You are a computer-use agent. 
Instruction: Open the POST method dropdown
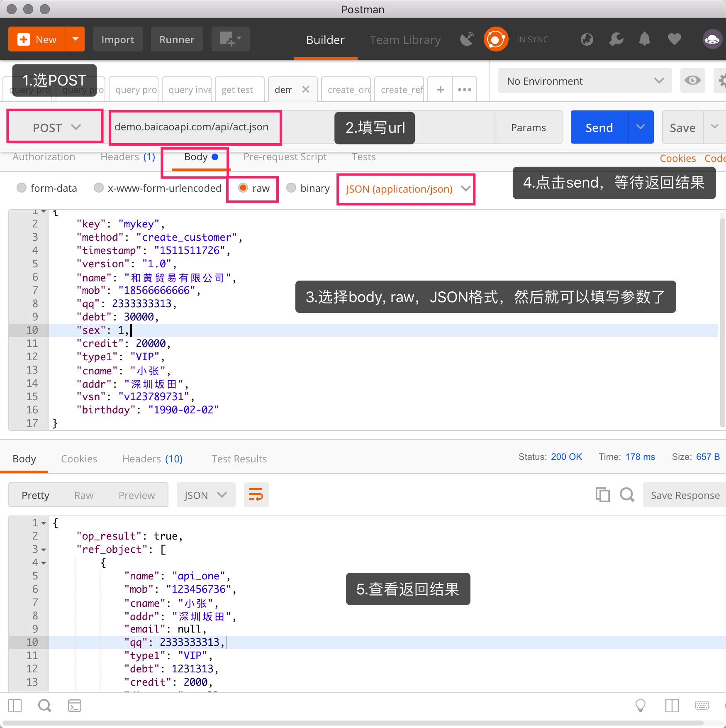pos(55,127)
